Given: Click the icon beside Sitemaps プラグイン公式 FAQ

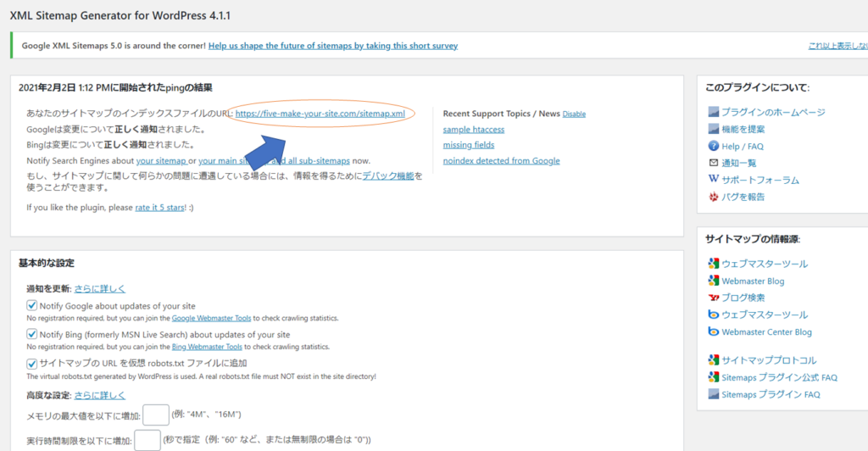Looking at the screenshot, I should pos(713,377).
